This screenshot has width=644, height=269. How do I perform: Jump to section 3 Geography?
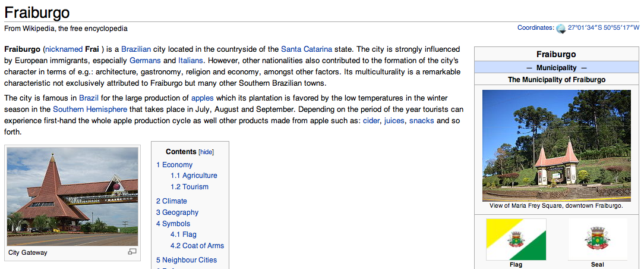tap(177, 212)
